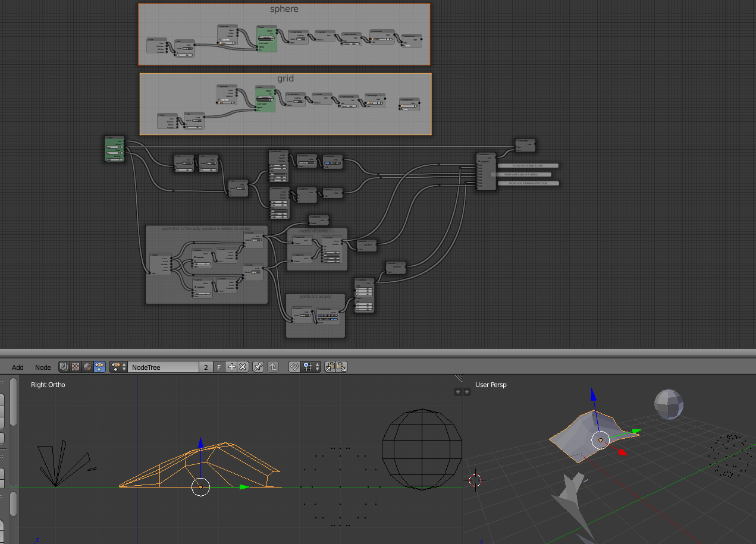Viewport: 756px width, 544px height.
Task: Select wireframe sphere in Right Ortho view
Action: coord(422,449)
